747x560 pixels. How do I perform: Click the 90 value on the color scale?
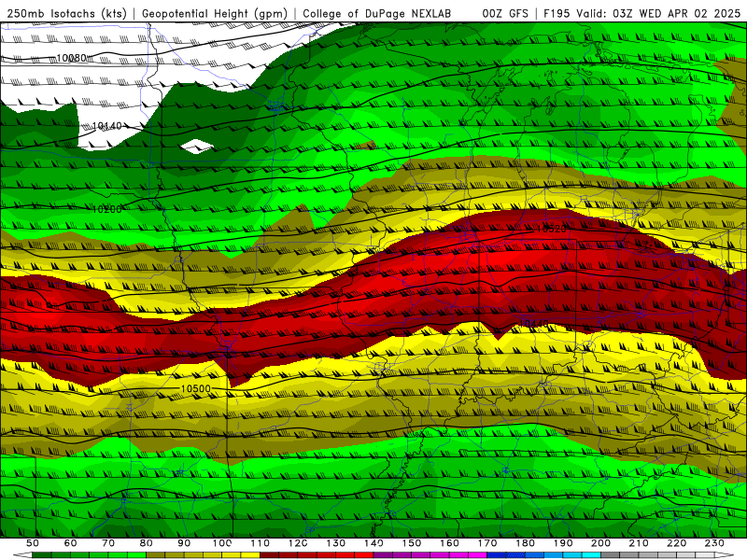[x=184, y=543]
